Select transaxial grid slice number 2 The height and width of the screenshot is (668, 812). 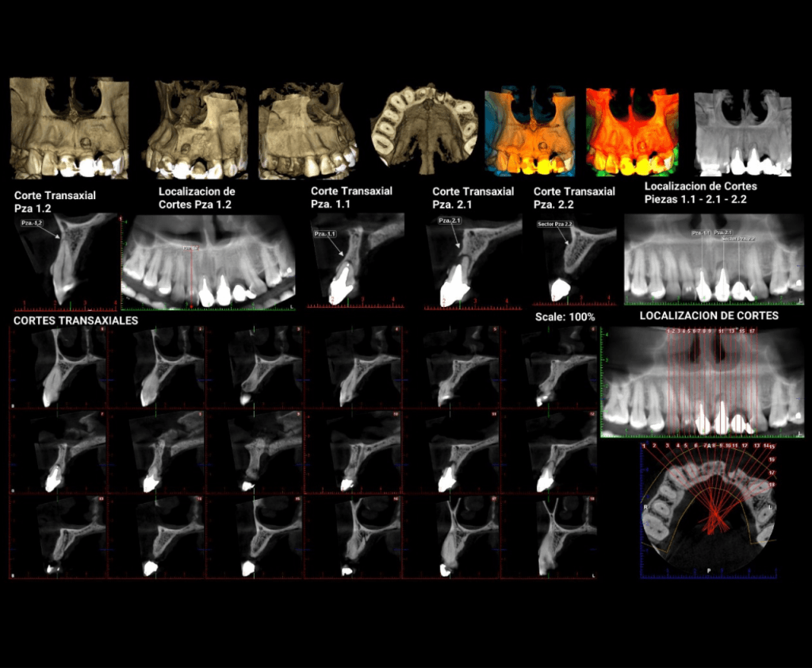(157, 367)
